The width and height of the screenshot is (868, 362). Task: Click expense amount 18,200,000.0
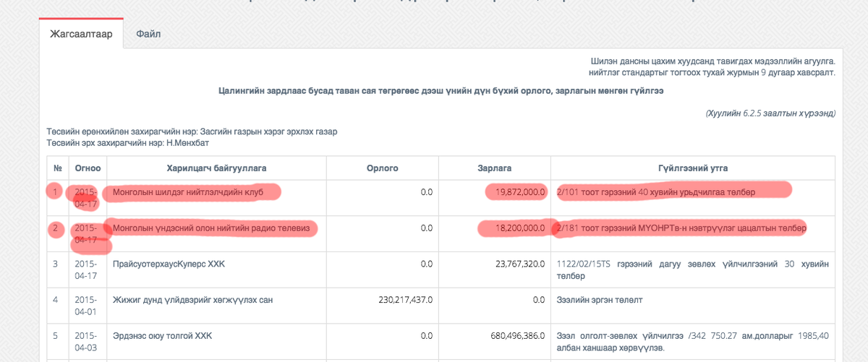520,228
